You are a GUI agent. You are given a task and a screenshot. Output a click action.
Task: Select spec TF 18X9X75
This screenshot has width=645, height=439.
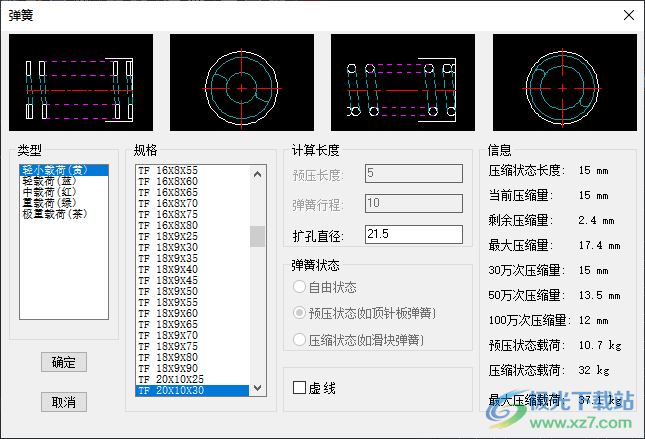(193, 346)
